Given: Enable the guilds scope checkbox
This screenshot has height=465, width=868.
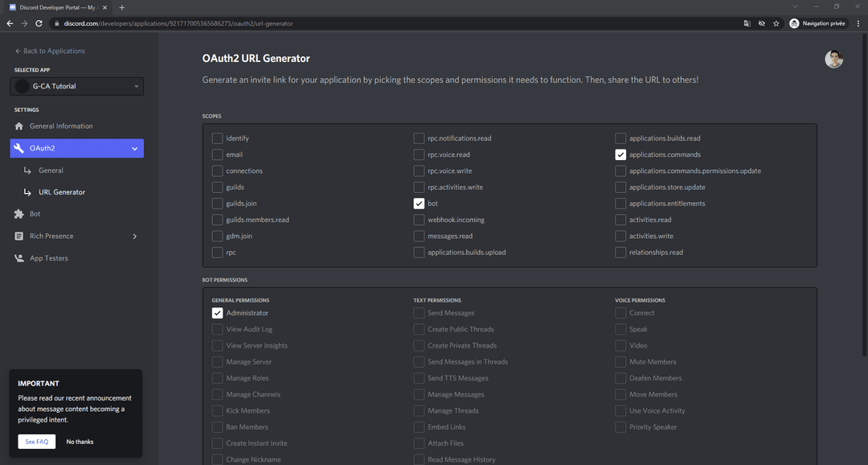Looking at the screenshot, I should 217,187.
